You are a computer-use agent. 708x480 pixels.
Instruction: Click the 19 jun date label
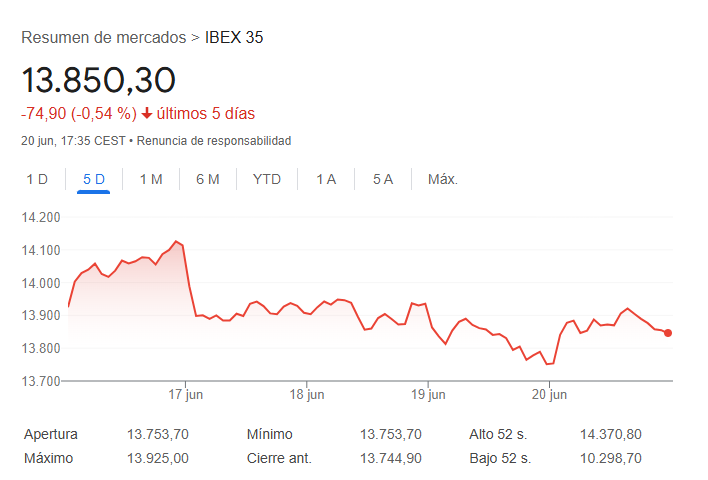click(428, 395)
